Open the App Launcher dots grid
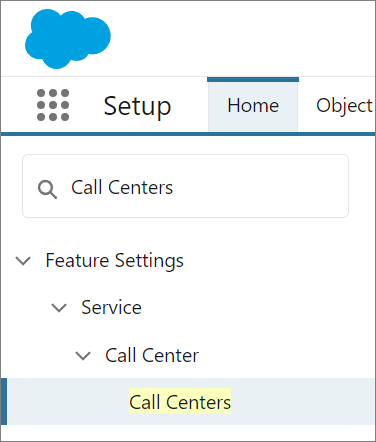 coord(53,105)
